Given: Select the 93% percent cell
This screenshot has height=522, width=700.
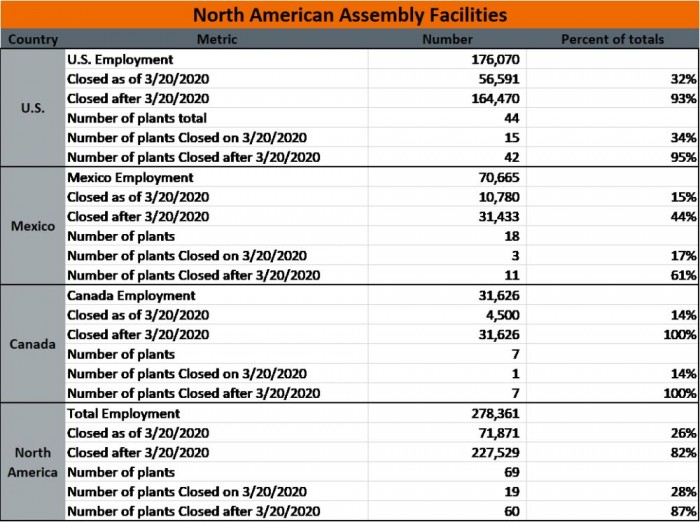Looking at the screenshot, I should (612, 98).
